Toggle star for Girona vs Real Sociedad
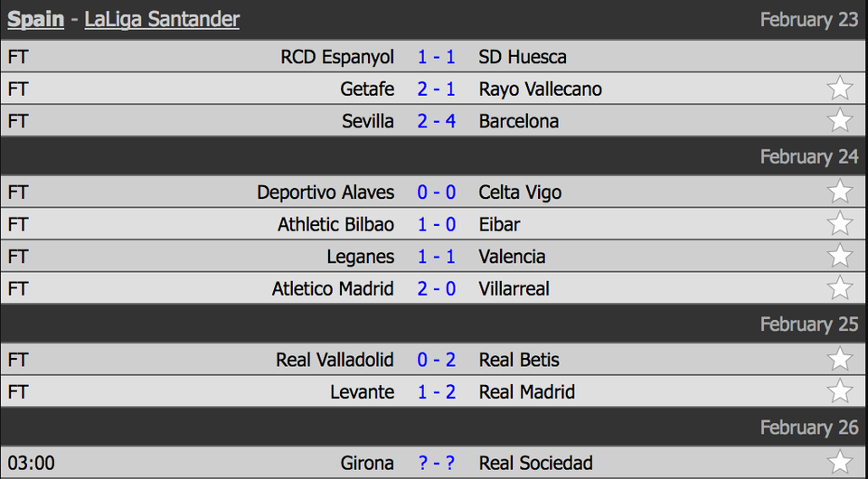This screenshot has height=479, width=868. pos(839,463)
